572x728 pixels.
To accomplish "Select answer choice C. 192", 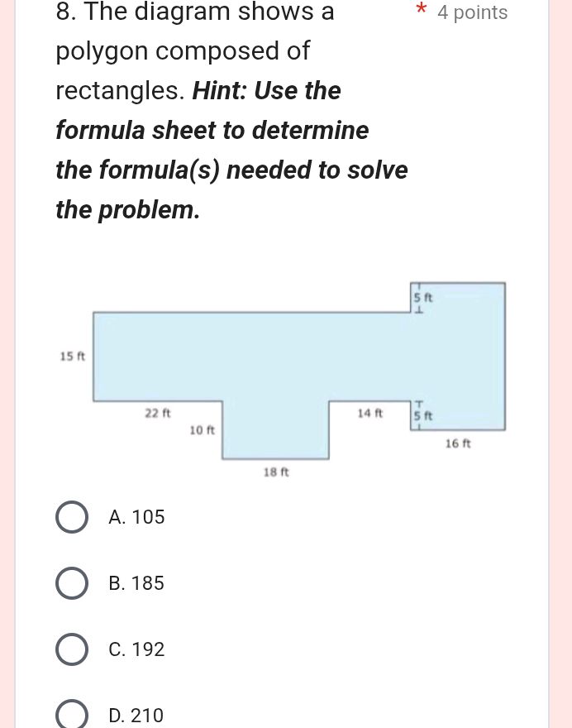I will [72, 649].
